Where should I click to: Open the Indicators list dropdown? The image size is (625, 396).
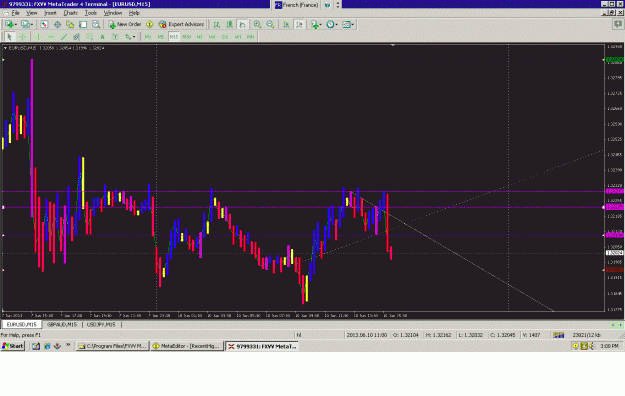tap(320, 24)
